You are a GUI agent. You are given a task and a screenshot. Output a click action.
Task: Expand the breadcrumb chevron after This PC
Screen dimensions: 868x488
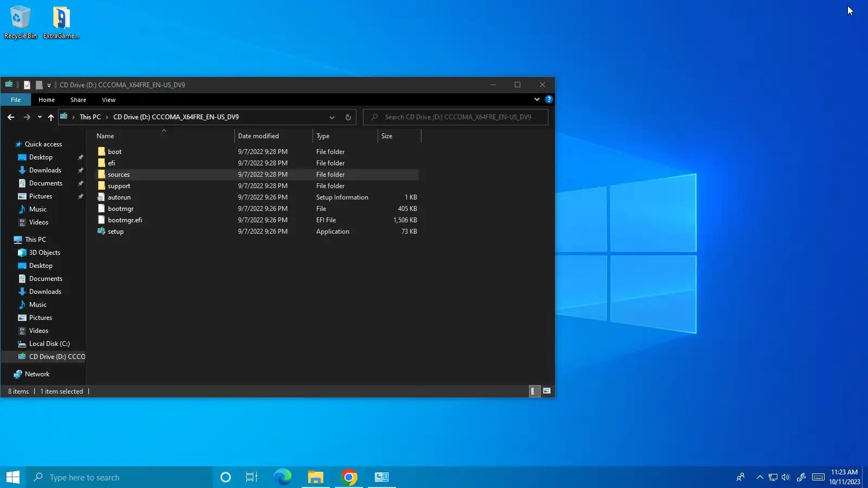click(107, 117)
